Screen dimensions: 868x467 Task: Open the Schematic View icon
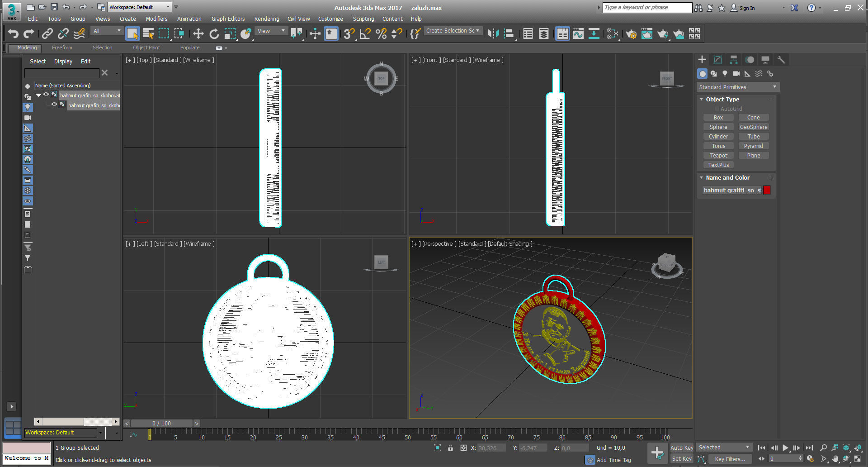pos(594,33)
